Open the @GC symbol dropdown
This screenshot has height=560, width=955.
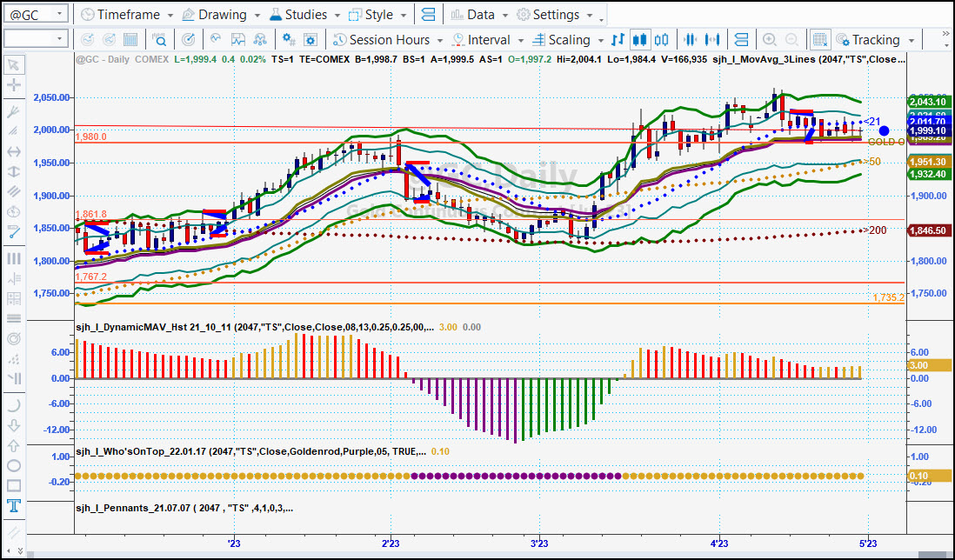pos(59,15)
